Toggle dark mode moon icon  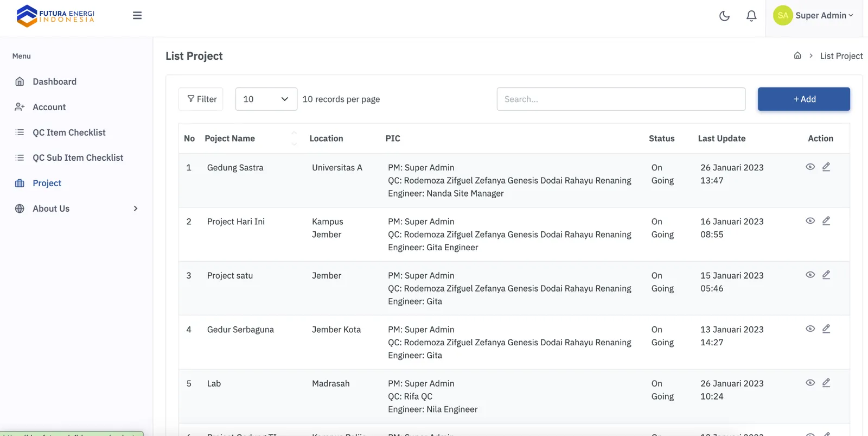tap(724, 16)
